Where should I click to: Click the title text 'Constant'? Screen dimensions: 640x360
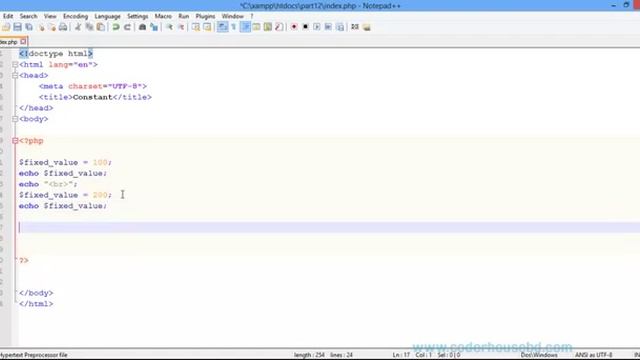(x=92, y=97)
